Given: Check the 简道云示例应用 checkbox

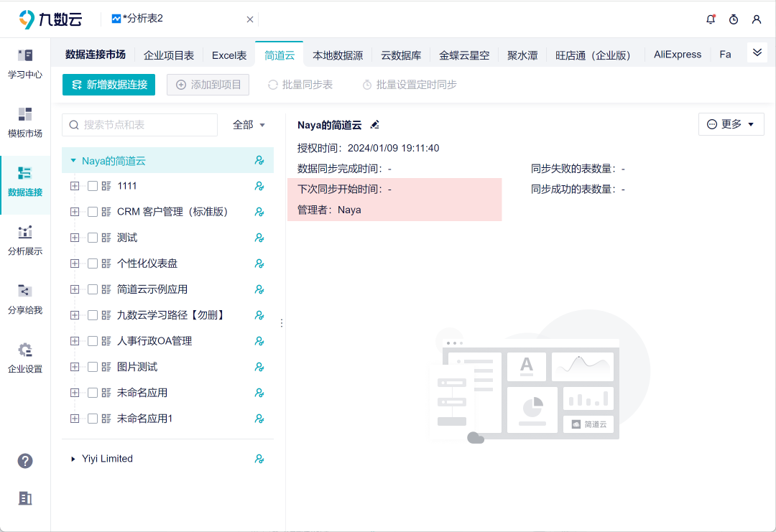Looking at the screenshot, I should coord(93,289).
